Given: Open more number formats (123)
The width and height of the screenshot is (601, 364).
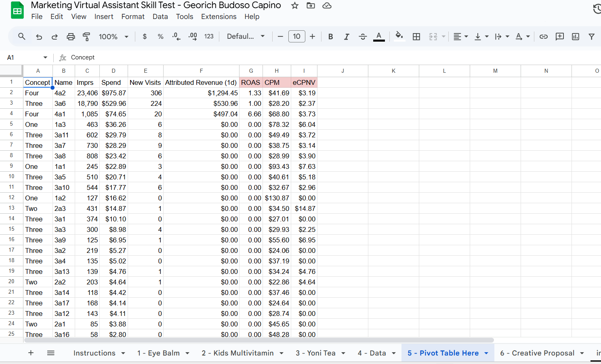Looking at the screenshot, I should pos(209,37).
